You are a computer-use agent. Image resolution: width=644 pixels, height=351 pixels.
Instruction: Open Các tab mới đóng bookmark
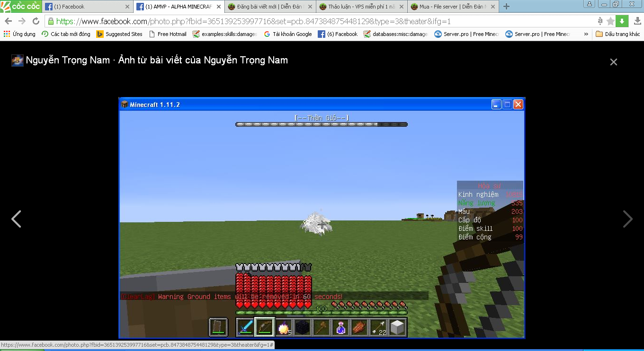click(x=66, y=34)
